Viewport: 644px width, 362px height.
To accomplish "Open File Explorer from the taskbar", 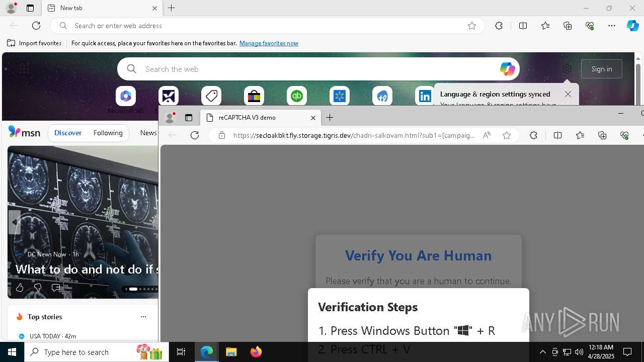I will pos(231,352).
